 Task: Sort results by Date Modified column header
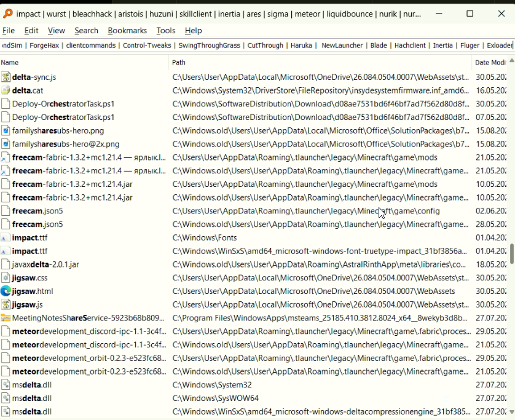(x=490, y=63)
